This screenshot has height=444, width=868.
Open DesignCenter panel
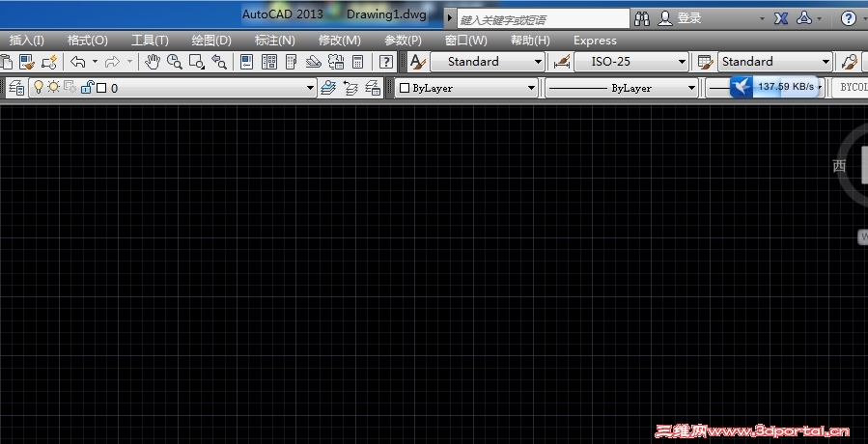click(269, 62)
